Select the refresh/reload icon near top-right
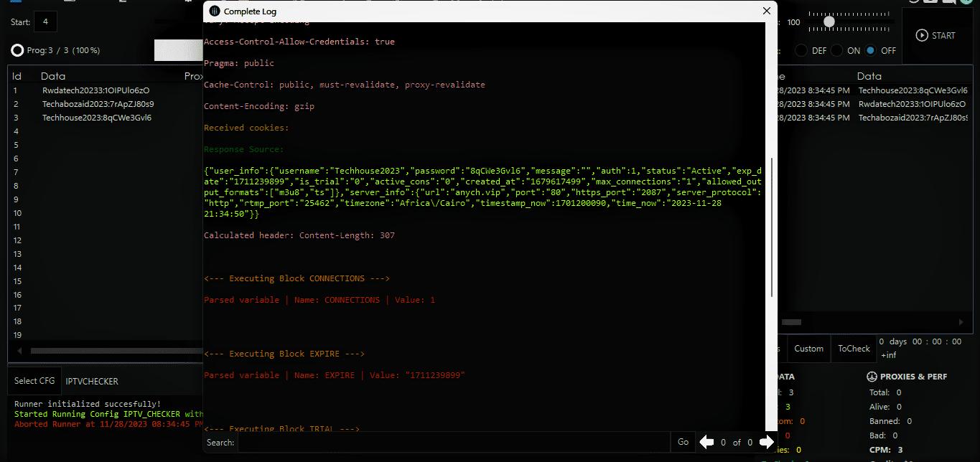Viewport: 980px width, 462px height. [x=914, y=3]
